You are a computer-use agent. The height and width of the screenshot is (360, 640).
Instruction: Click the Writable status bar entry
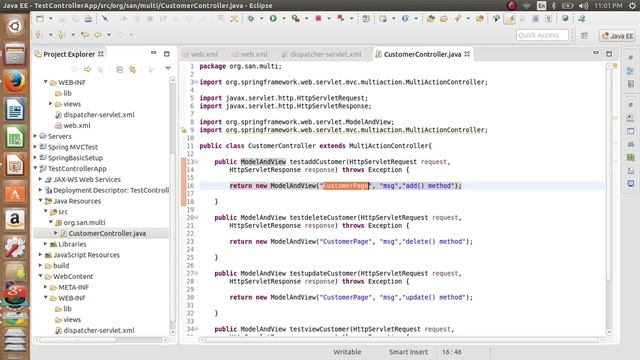coord(347,352)
